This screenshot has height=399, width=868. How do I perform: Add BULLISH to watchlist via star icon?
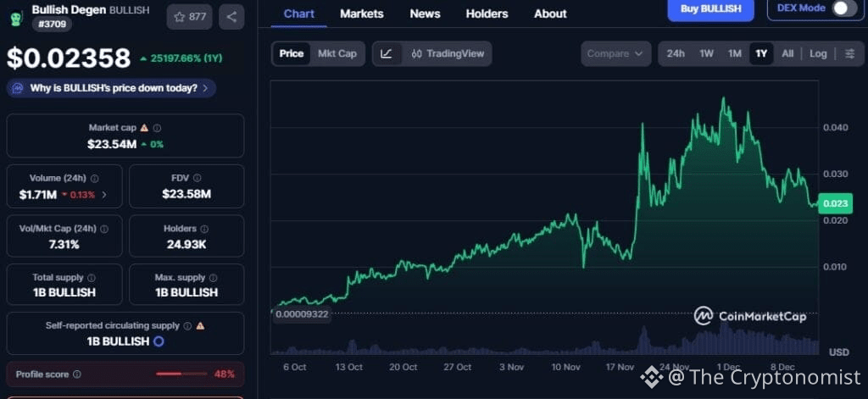190,17
